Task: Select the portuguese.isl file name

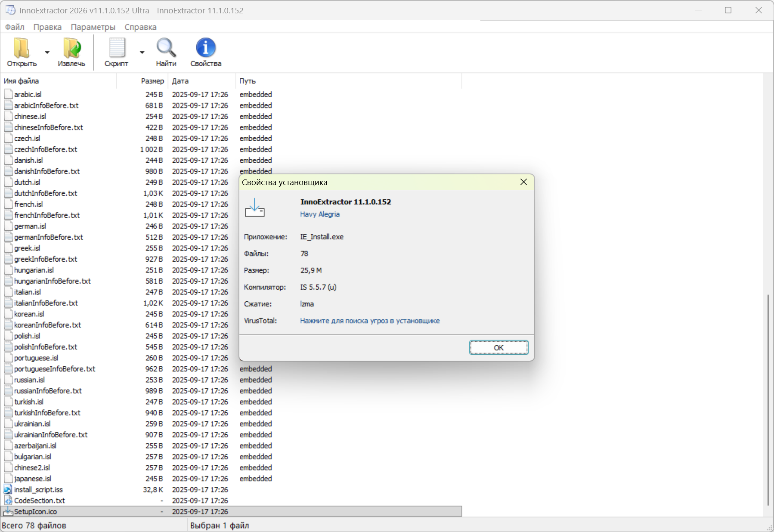Action: tap(36, 358)
